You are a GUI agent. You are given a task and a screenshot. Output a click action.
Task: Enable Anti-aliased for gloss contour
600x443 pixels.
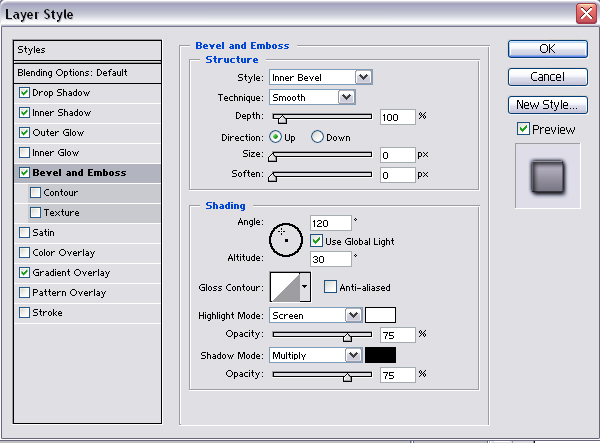click(x=331, y=287)
